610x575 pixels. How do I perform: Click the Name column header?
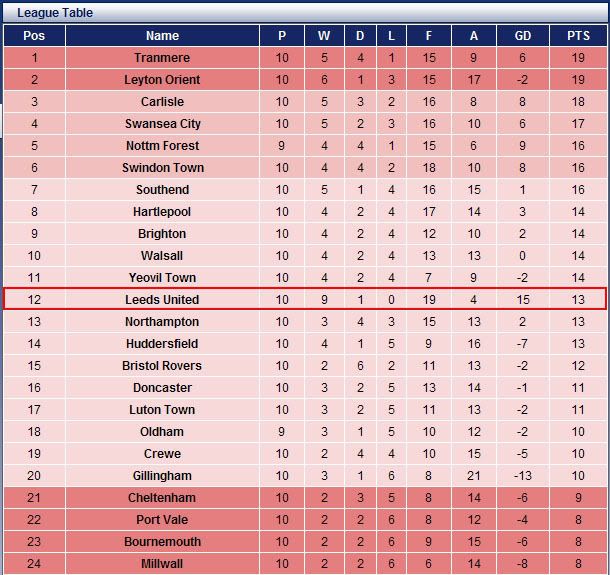tap(162, 36)
